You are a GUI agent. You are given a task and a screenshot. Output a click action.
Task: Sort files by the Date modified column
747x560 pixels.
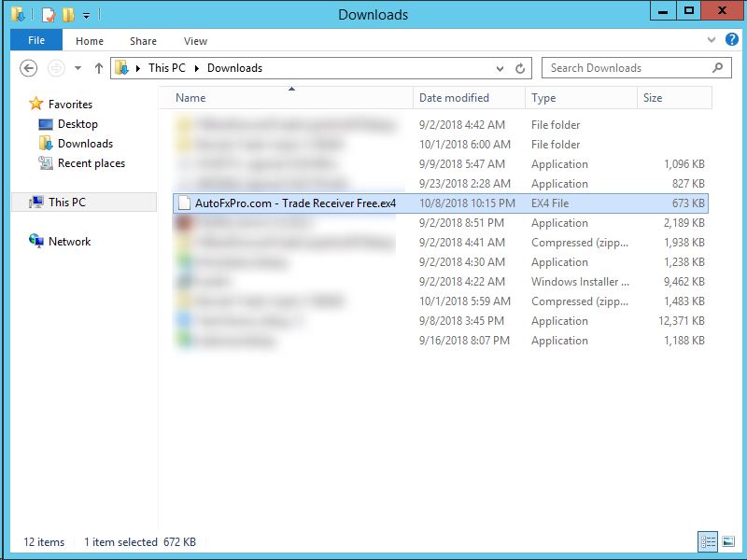(454, 98)
